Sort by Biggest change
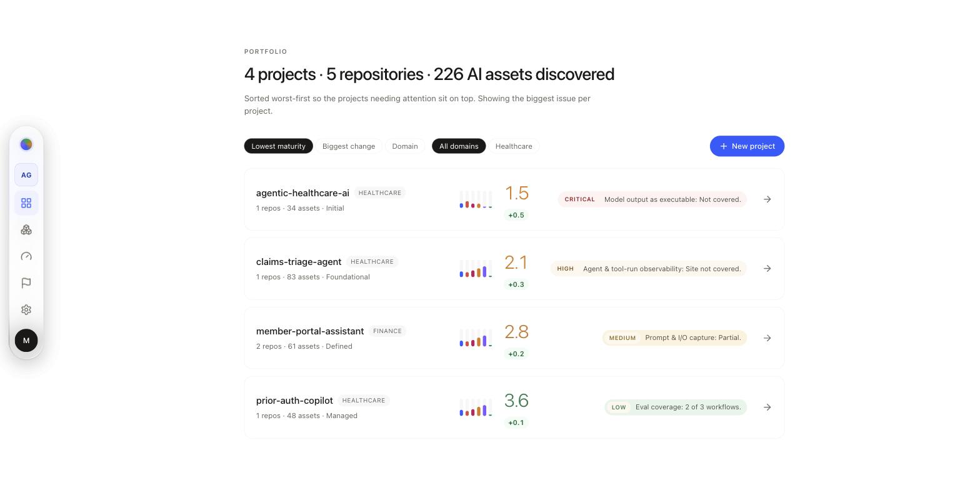This screenshot has height=485, width=980. tap(349, 146)
